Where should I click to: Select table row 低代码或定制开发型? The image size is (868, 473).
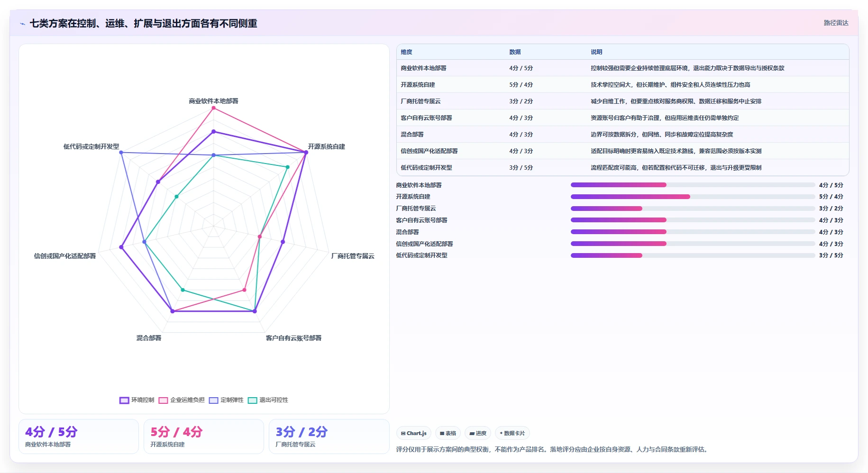[x=622, y=167]
